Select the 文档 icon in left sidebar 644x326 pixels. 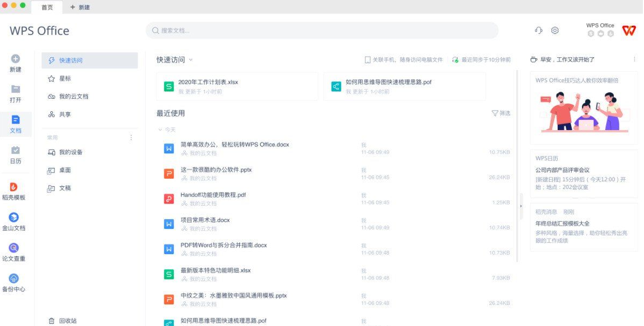click(x=16, y=120)
